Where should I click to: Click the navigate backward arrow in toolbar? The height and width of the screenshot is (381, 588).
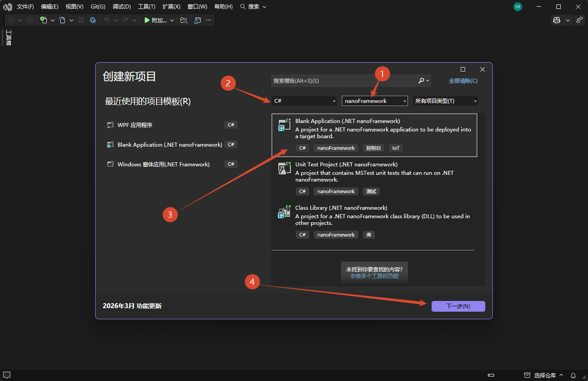coord(11,20)
